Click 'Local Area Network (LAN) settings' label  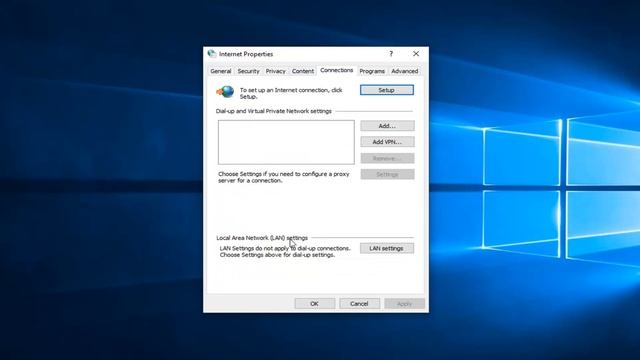coord(262,238)
